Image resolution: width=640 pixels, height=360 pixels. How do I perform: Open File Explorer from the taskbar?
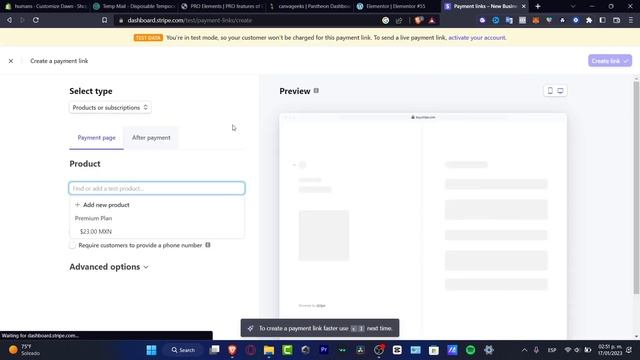point(269,350)
